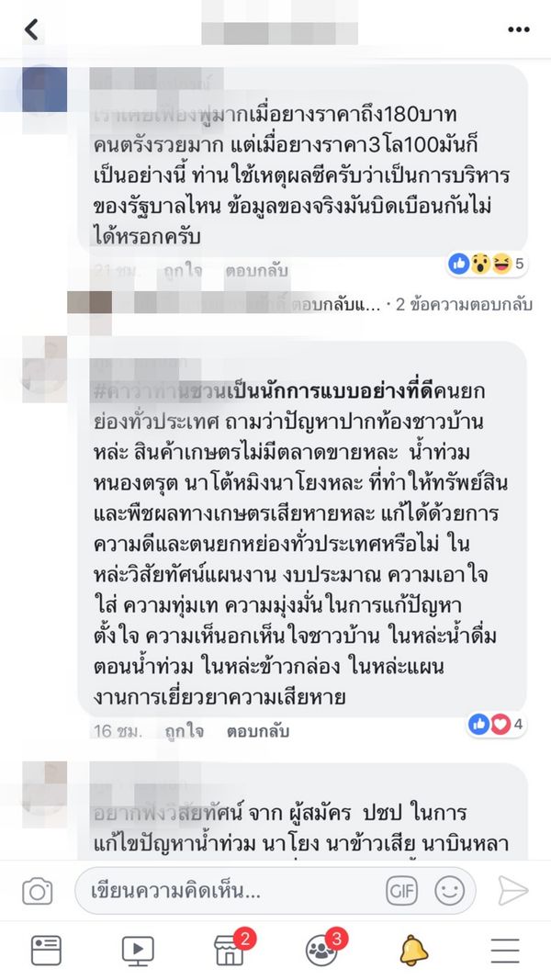This screenshot has height=980, width=551.
Task: Open the emoji smiley picker
Action: click(450, 890)
